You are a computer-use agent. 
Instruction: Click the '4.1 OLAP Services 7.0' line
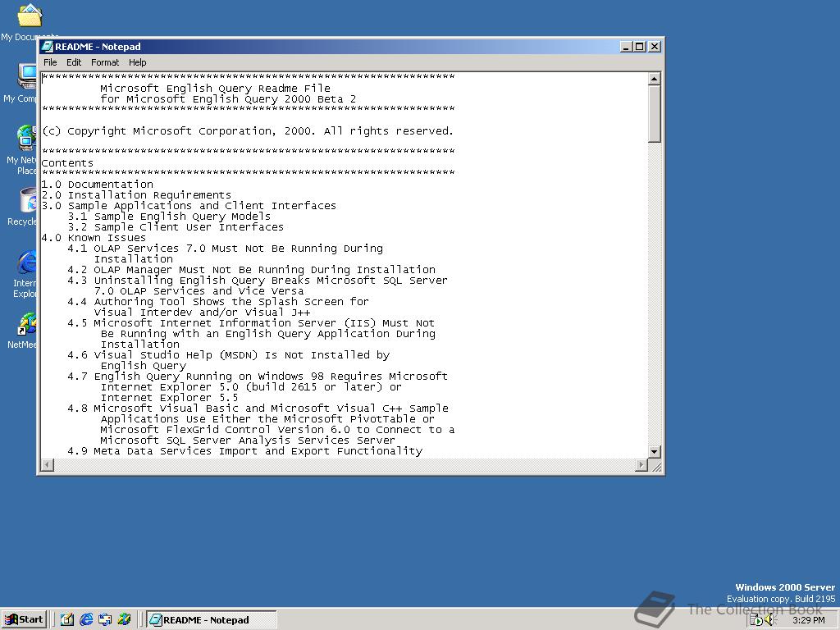(x=226, y=249)
